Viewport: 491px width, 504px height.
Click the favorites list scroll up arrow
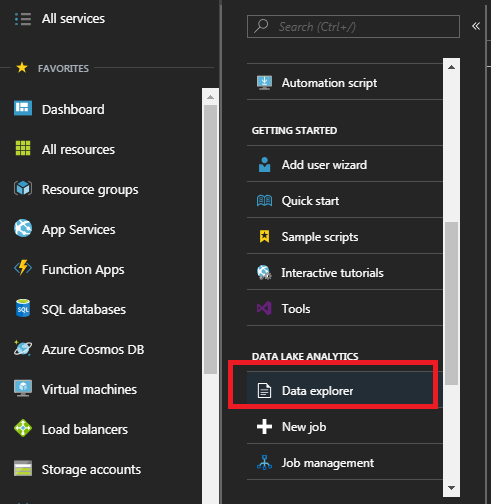tap(210, 97)
